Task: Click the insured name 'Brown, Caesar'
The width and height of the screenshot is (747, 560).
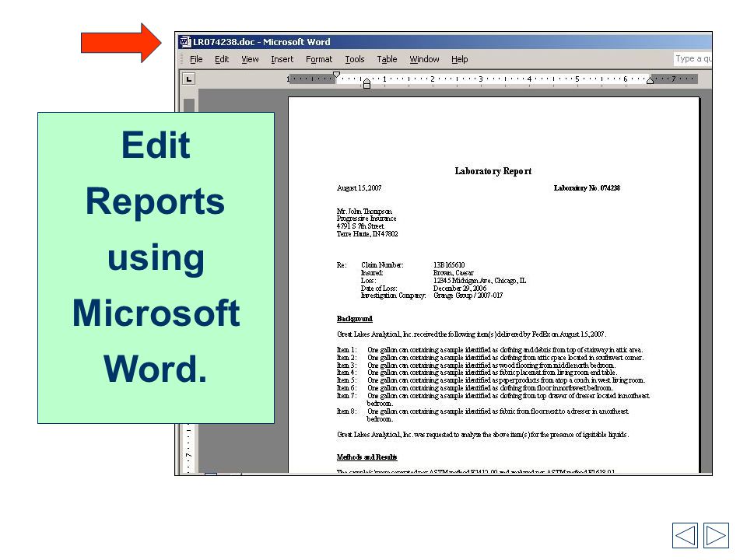Action: click(x=453, y=273)
